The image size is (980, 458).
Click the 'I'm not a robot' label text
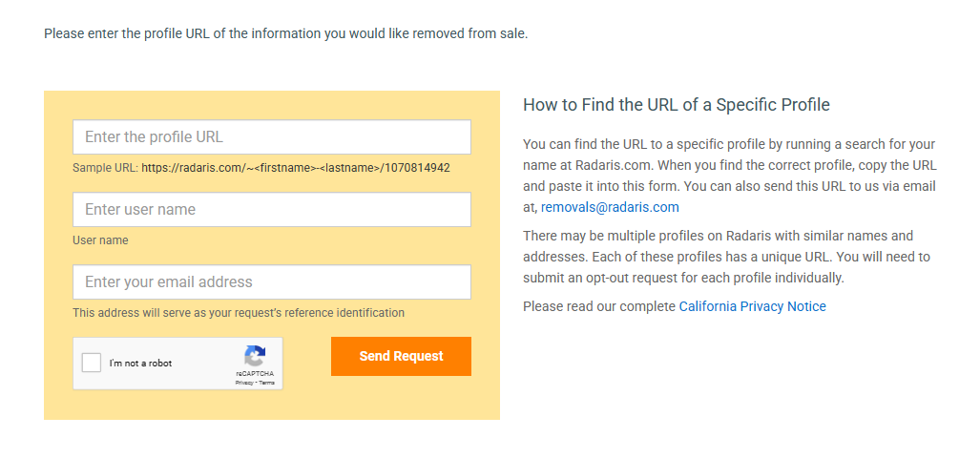pos(140,364)
